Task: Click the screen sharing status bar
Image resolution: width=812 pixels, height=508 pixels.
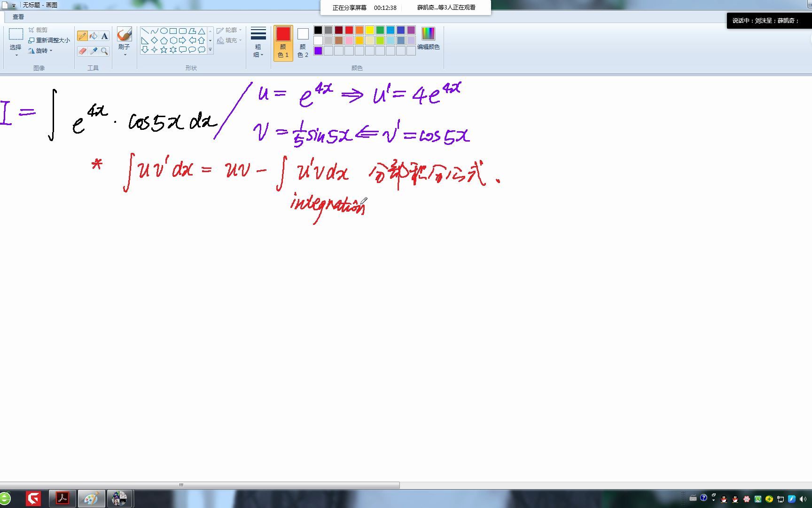Action: coord(406,8)
